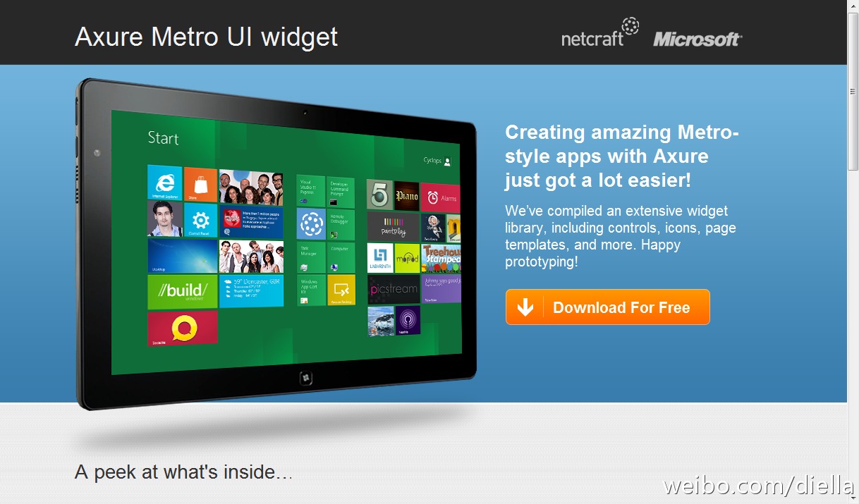Open the Developer Command Prompt tile
The height and width of the screenshot is (504, 859).
(x=341, y=192)
